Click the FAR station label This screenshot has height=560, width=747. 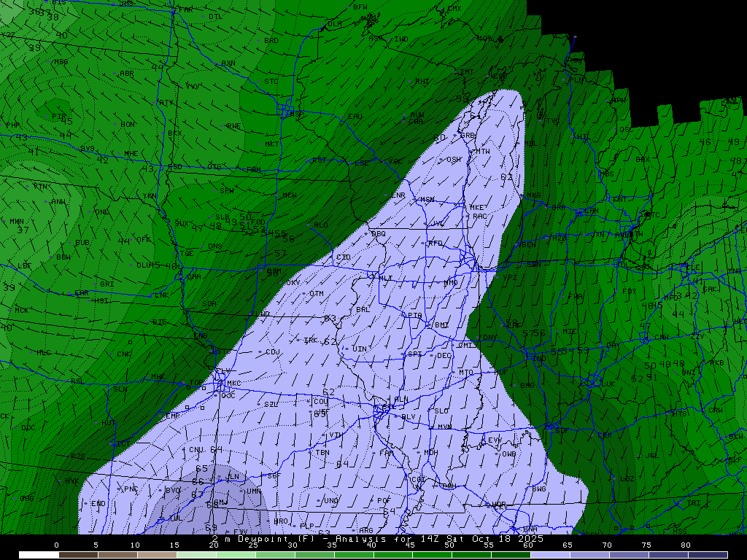pyautogui.click(x=186, y=10)
